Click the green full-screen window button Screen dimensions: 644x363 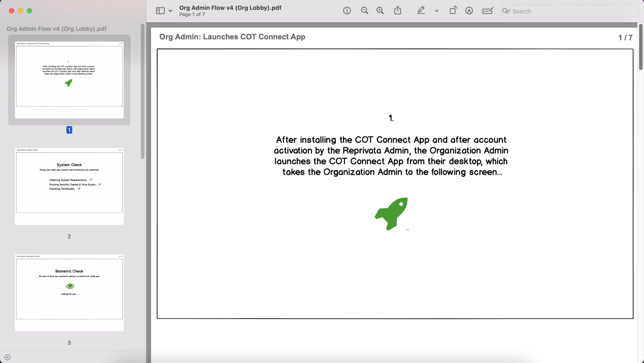(x=30, y=11)
